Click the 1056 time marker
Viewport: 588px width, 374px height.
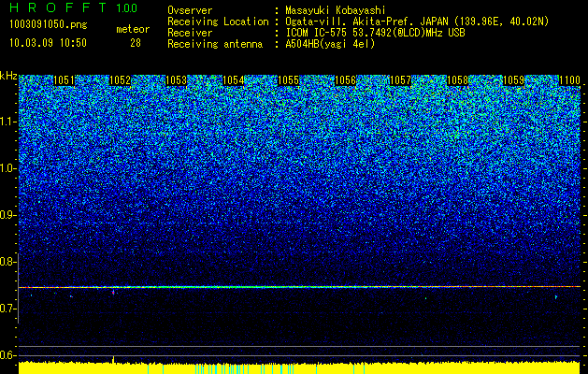tap(345, 80)
